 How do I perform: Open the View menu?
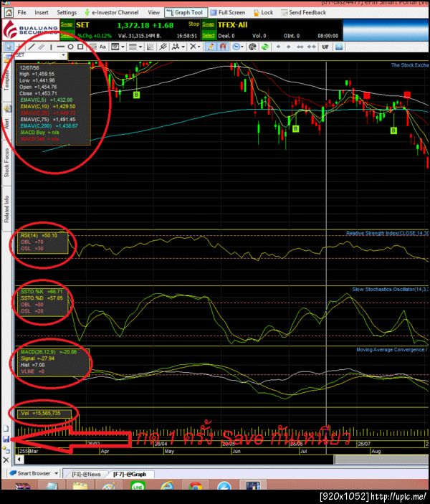153,12
